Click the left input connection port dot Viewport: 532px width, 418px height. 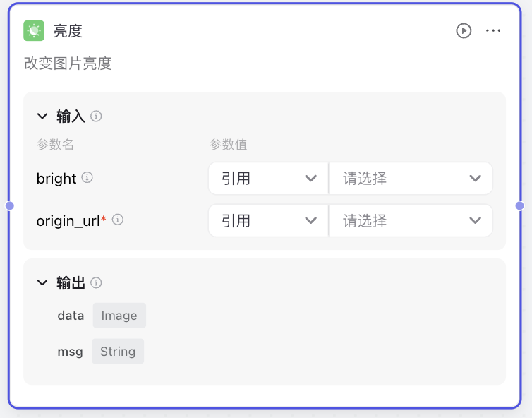point(10,205)
